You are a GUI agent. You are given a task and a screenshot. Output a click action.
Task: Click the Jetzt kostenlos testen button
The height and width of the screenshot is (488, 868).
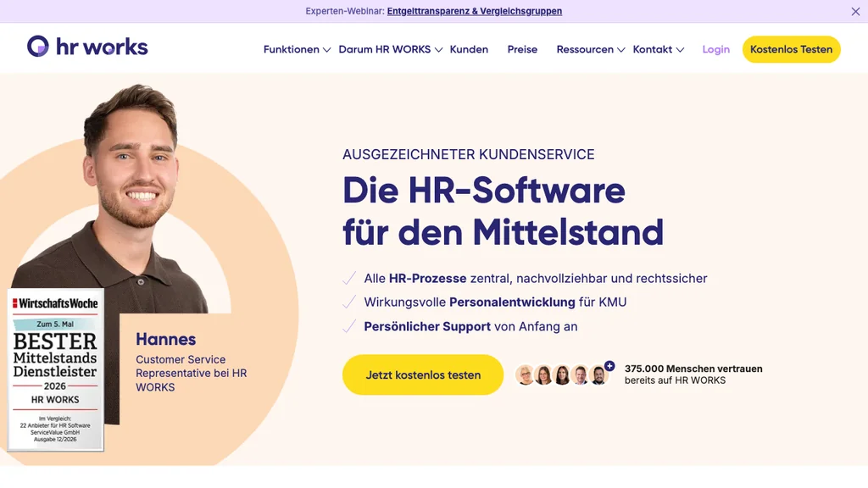[423, 374]
